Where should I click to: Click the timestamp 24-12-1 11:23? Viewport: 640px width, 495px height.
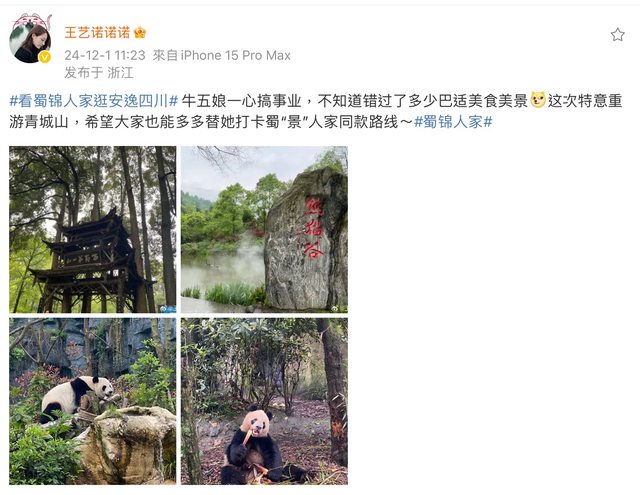(105, 55)
